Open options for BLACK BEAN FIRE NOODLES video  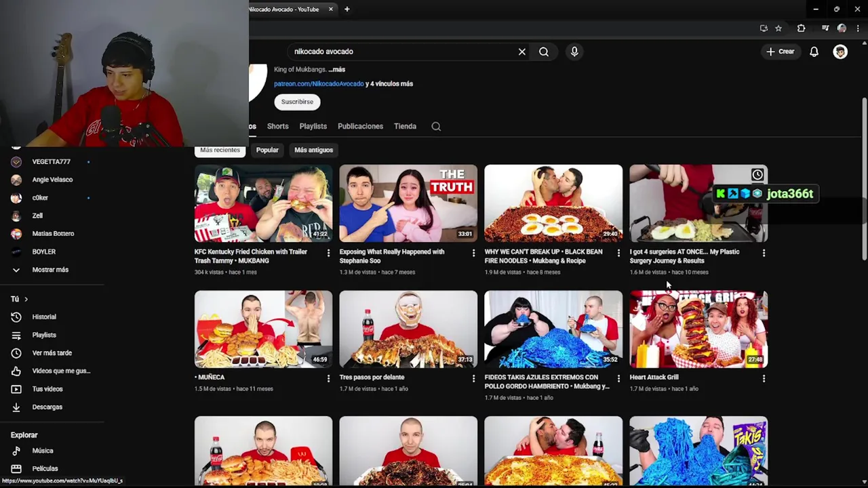618,253
